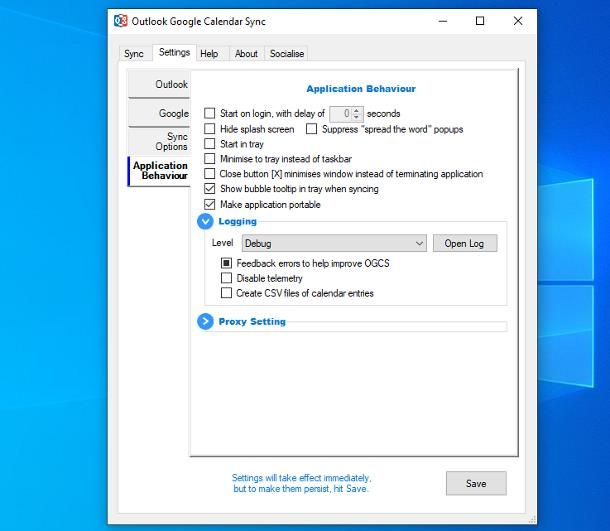Open the About tab
Viewport: 610px width, 531px height.
(246, 54)
